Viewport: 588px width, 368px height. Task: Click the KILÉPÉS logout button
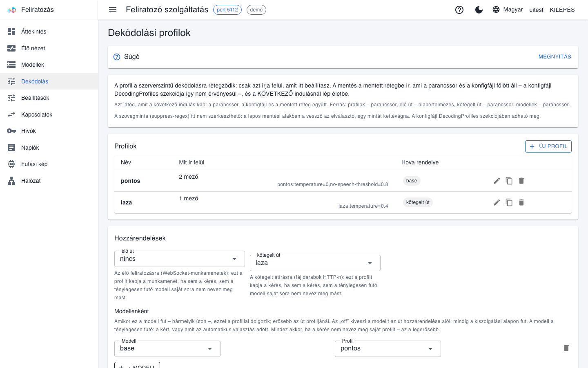[x=562, y=10]
